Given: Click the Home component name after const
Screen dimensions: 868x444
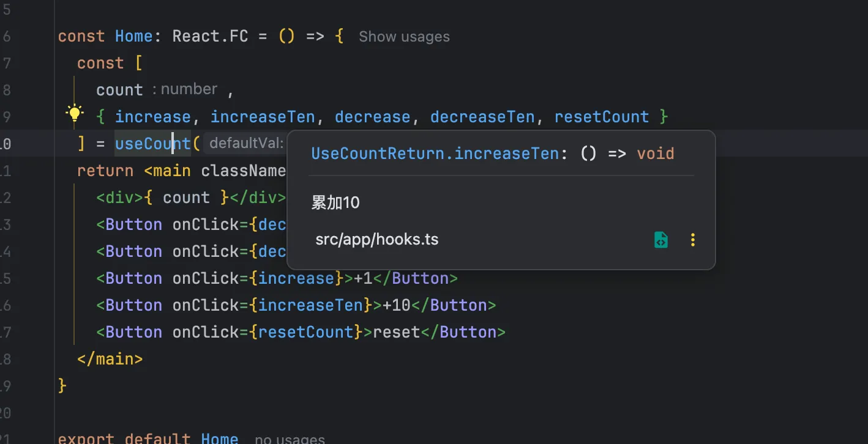Looking at the screenshot, I should [133, 37].
